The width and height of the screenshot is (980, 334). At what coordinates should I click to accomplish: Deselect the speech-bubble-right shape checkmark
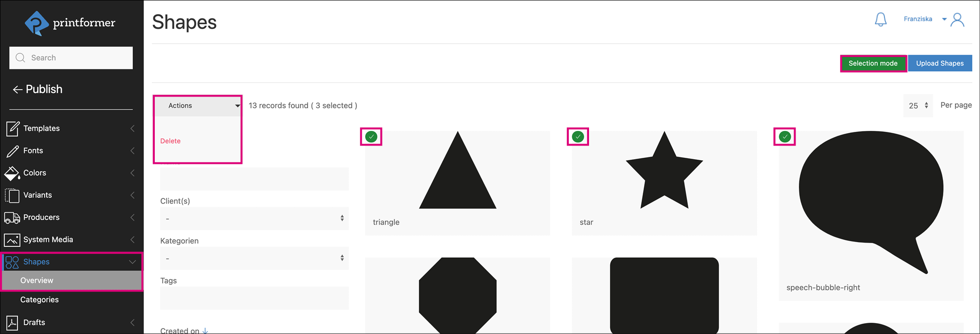click(784, 137)
